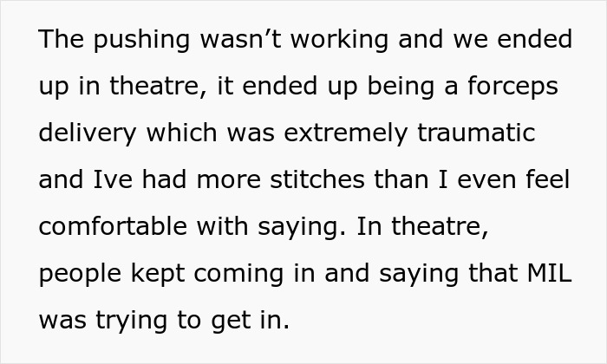Click the word "MIL" in the text
This screenshot has width=607, height=364.
coord(550,273)
